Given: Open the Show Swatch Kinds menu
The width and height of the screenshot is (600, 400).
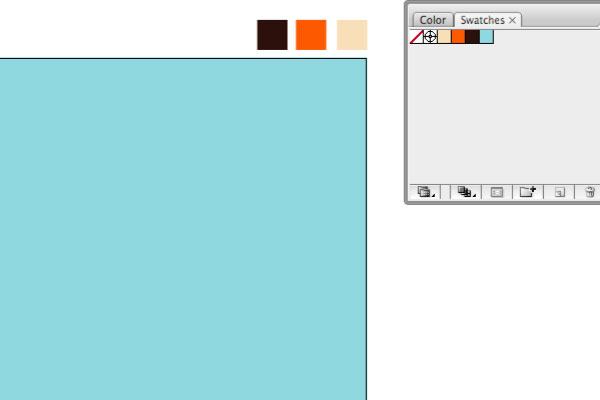Looking at the screenshot, I should (466, 192).
